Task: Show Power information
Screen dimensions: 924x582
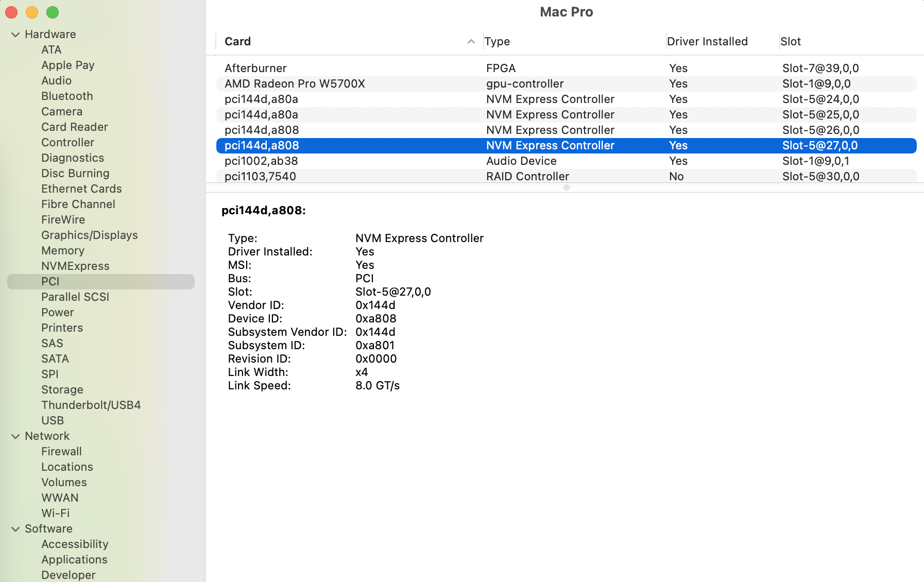Action: tap(58, 313)
